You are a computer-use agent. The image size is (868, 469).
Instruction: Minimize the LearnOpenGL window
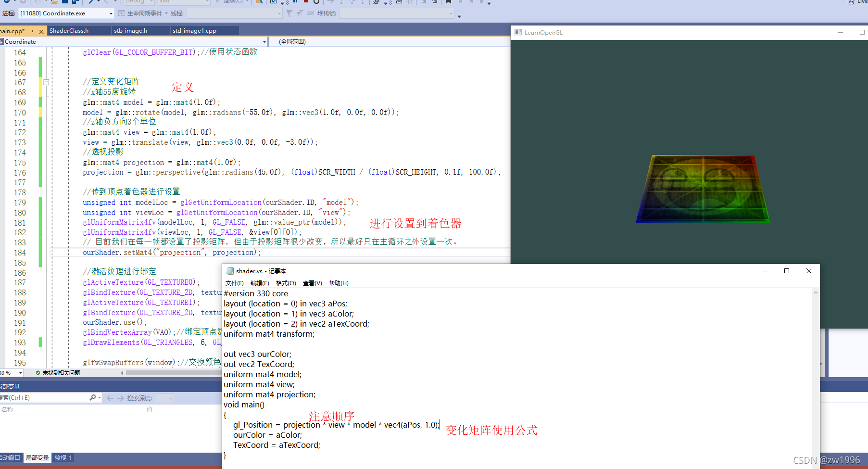[841, 32]
